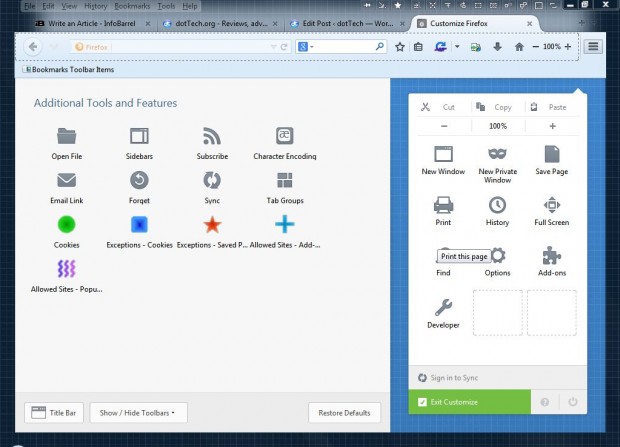Open the Bookmarks menu
The width and height of the screenshot is (620, 447).
pos(132,6)
